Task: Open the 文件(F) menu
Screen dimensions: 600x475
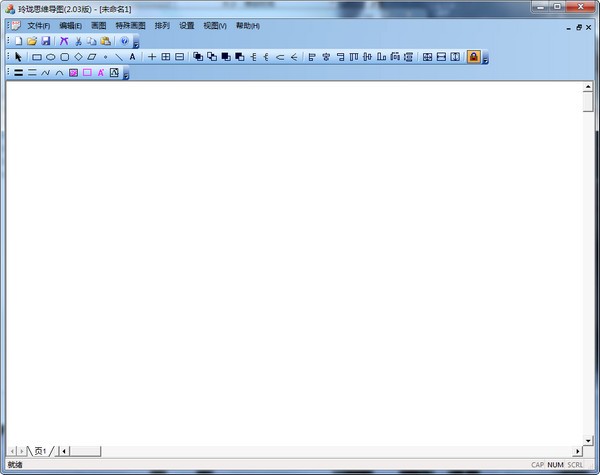Action: [x=38, y=25]
